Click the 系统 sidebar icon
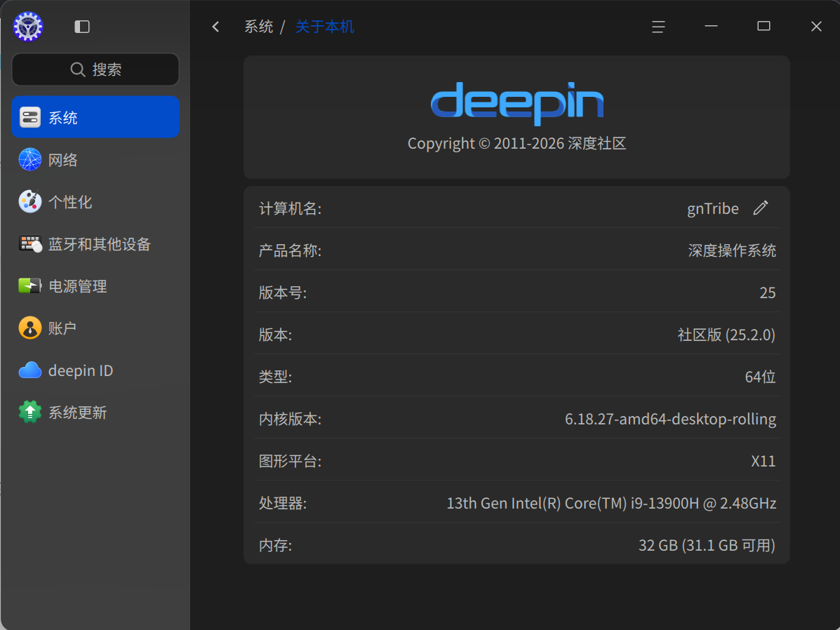 pyautogui.click(x=30, y=117)
